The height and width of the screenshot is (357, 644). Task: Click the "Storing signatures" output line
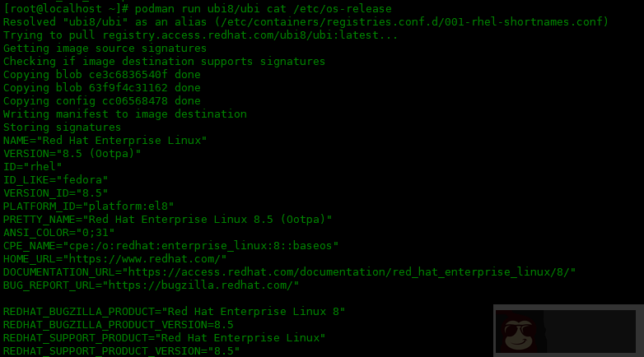pos(62,128)
